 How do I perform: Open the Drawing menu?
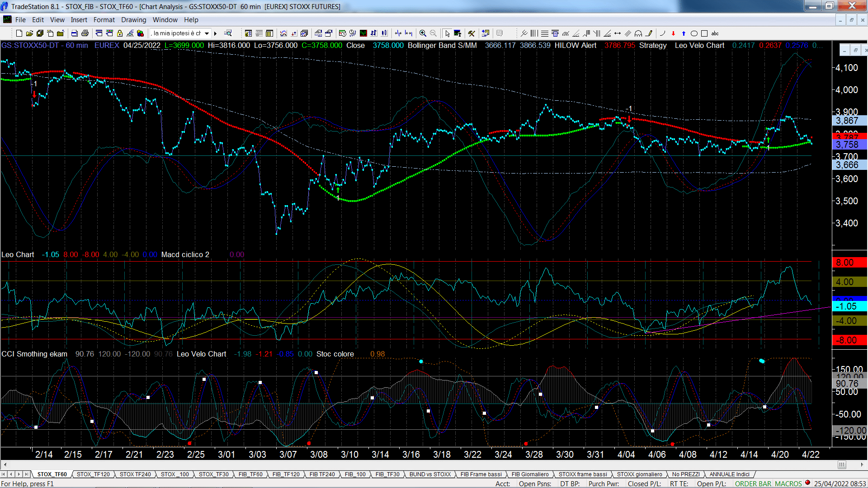pyautogui.click(x=133, y=20)
